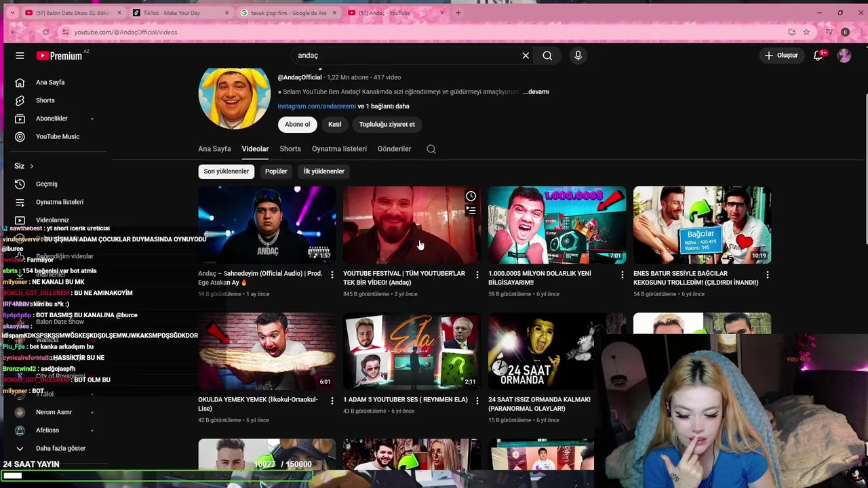Open the Sahnedeyim Official Audio video thumbnail
Viewport: 868px width, 488px height.
pyautogui.click(x=267, y=224)
